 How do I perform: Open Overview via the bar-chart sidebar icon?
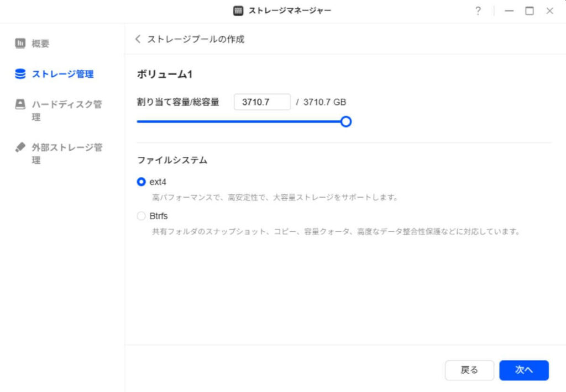click(x=20, y=43)
